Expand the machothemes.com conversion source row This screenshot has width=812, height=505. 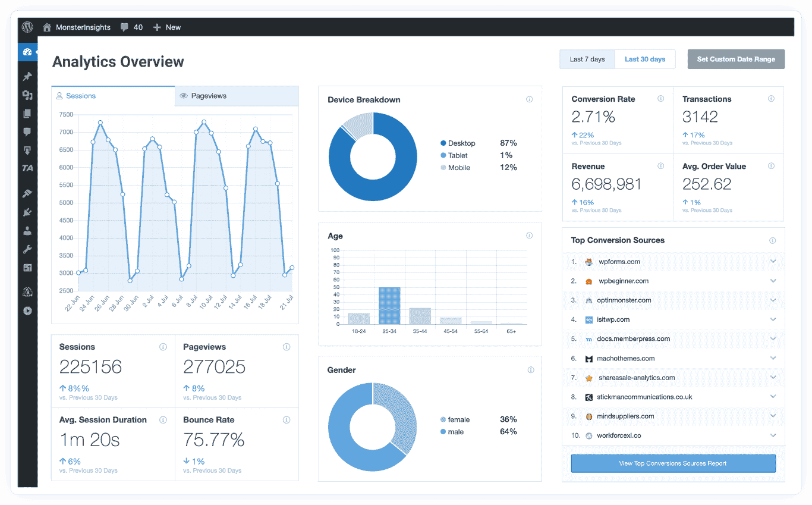click(773, 358)
